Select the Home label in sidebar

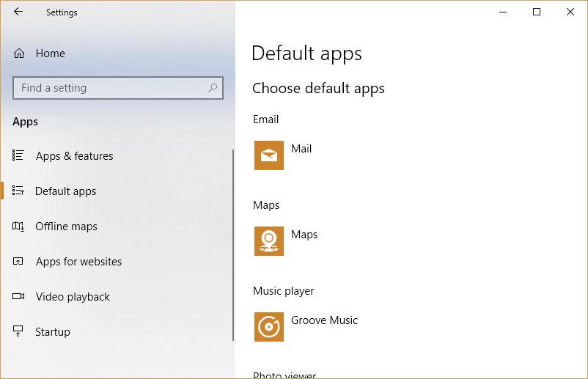pyautogui.click(x=51, y=54)
